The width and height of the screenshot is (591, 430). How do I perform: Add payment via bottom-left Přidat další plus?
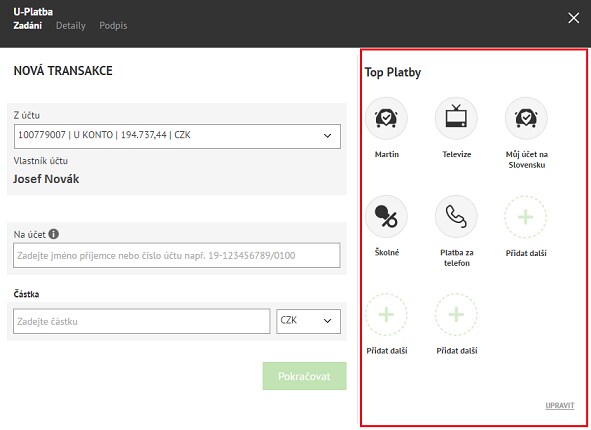click(386, 314)
